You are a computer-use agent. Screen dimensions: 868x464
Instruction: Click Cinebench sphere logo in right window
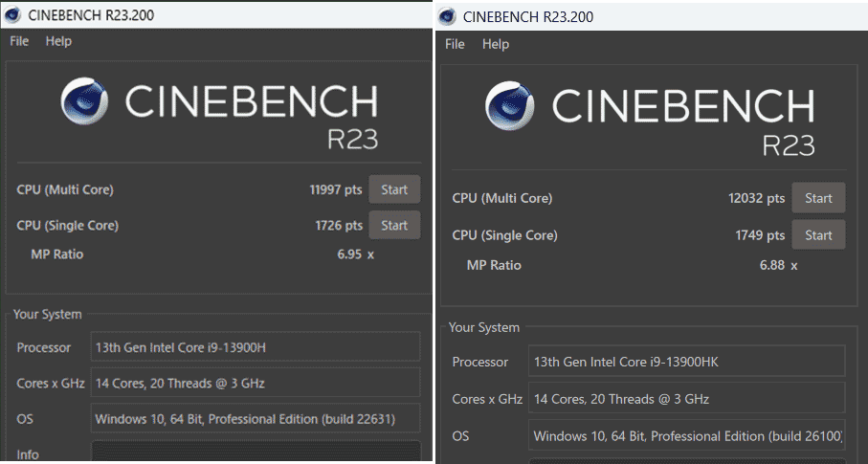(510, 106)
